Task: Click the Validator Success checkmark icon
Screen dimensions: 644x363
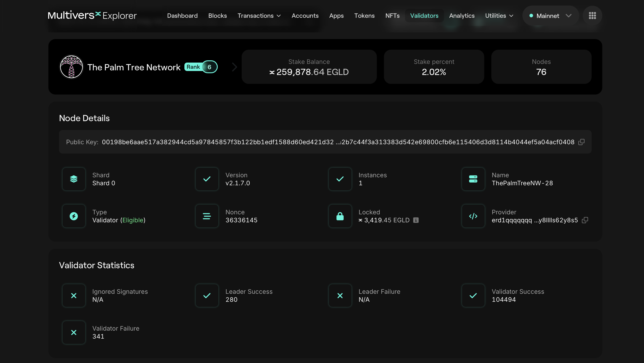Action: pos(473,296)
